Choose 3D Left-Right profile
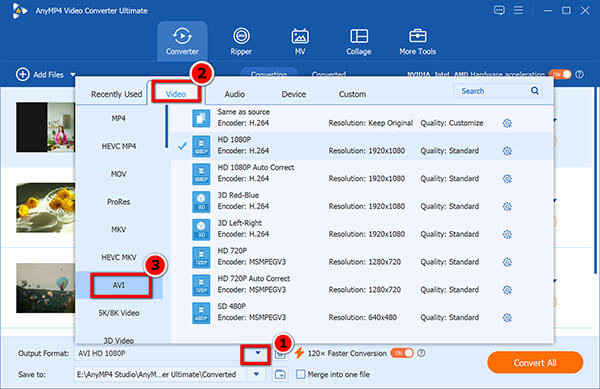 pos(362,229)
